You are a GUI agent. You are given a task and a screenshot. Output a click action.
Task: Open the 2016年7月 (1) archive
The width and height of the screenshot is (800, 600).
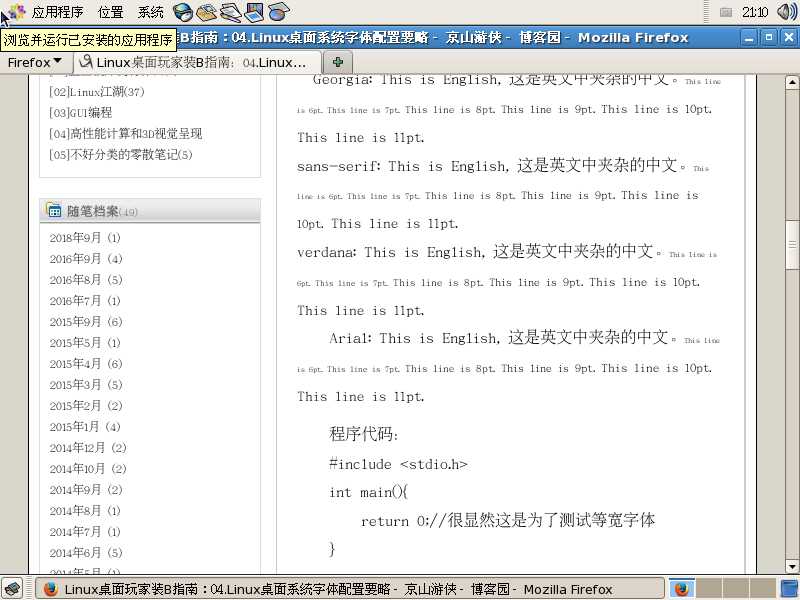[x=85, y=301]
